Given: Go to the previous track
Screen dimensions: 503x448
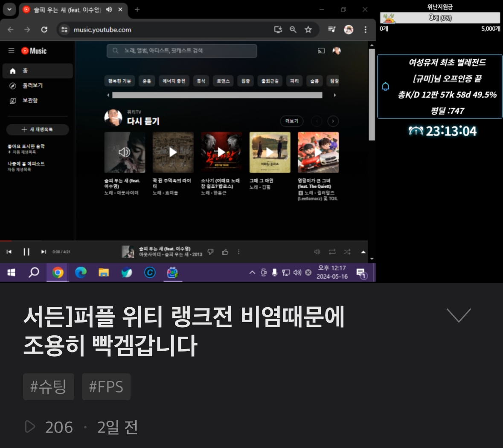Looking at the screenshot, I should 9,252.
